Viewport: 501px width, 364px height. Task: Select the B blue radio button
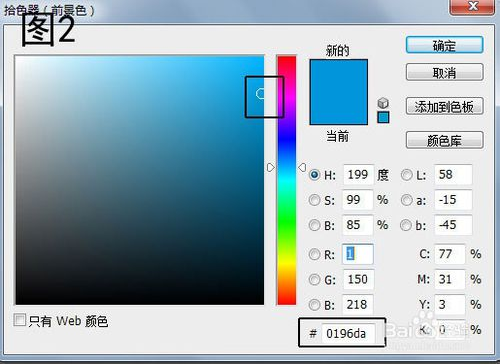click(314, 305)
